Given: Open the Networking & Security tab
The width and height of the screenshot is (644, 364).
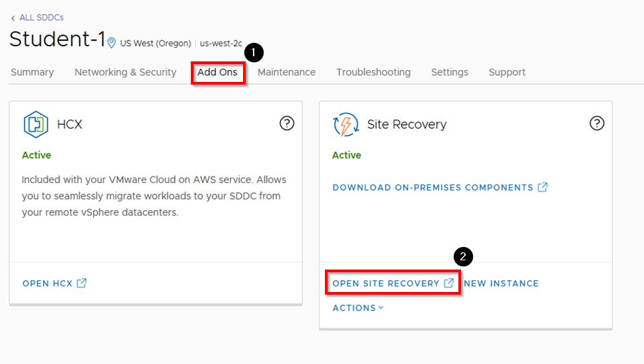Looking at the screenshot, I should [x=125, y=73].
